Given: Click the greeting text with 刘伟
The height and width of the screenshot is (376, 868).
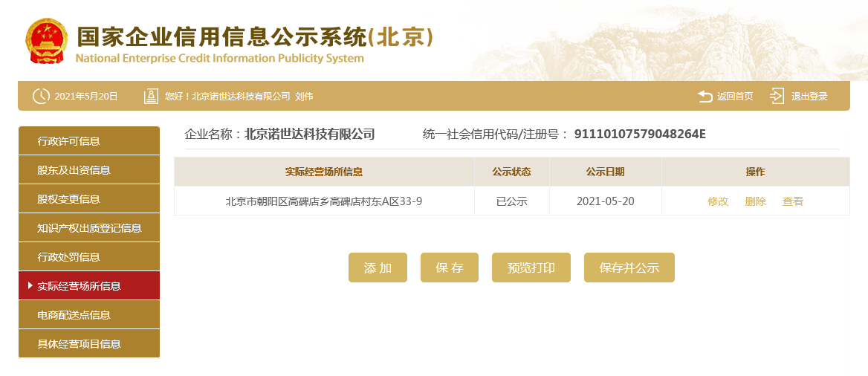Looking at the screenshot, I should (239, 97).
